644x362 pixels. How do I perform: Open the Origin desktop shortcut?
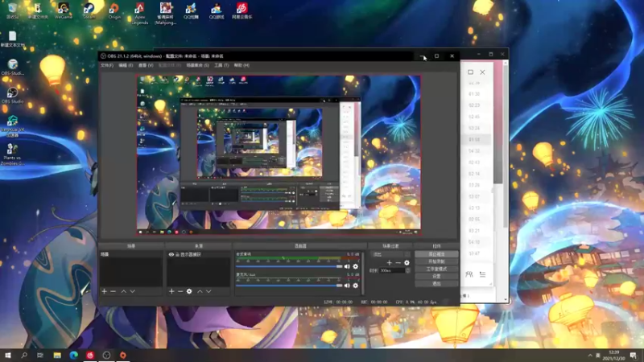[114, 10]
